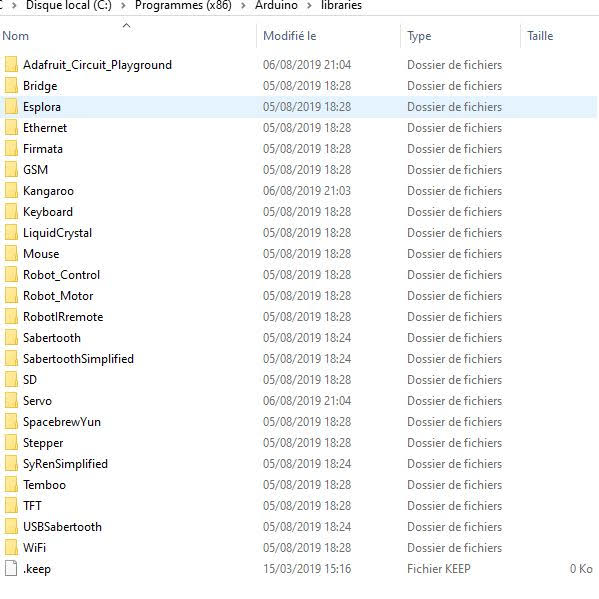Sort by the Modifié le column
Screen dimensions: 599x599
coord(328,36)
